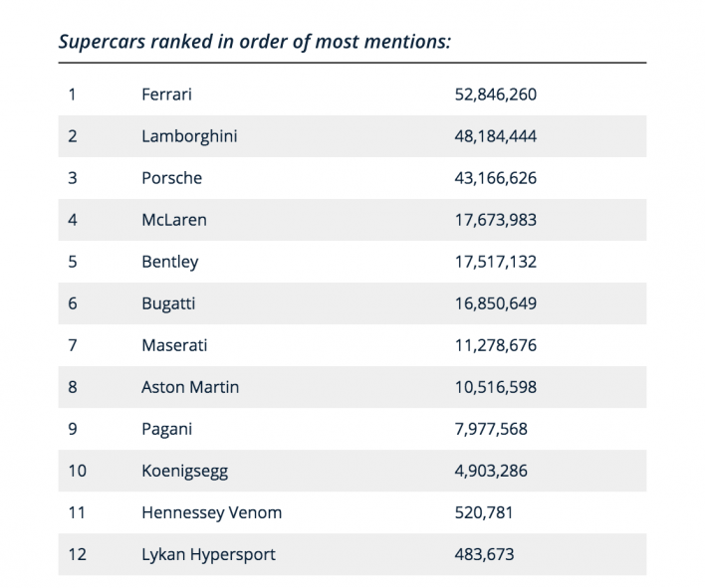Click the Bugatti table entry
The width and height of the screenshot is (705, 588).
pos(170,303)
